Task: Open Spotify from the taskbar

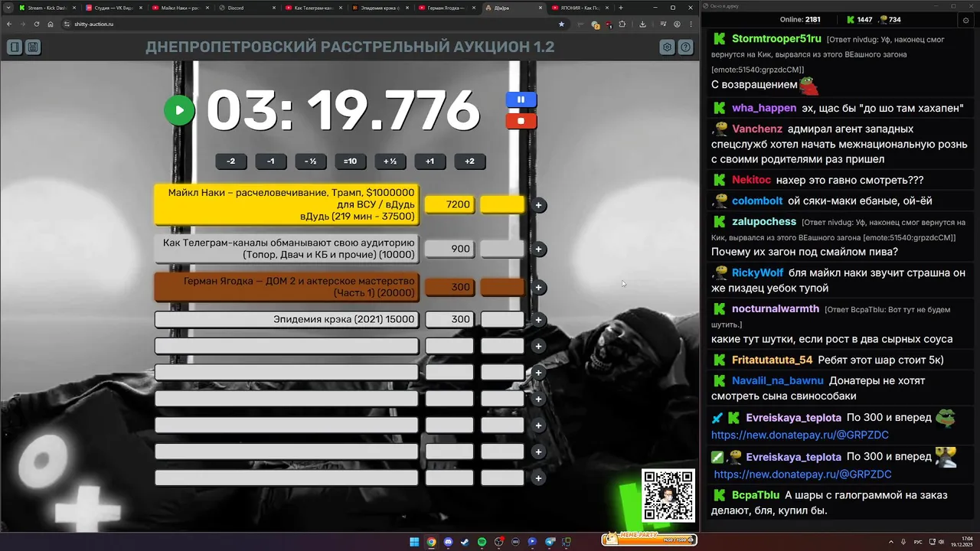Action: pos(482,542)
